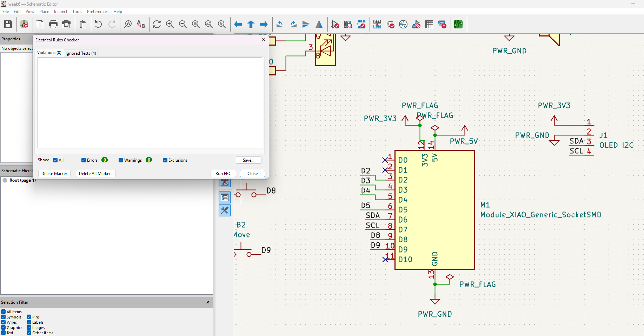Click the Zoom In magnifier icon
The width and height of the screenshot is (644, 336).
[x=170, y=24]
